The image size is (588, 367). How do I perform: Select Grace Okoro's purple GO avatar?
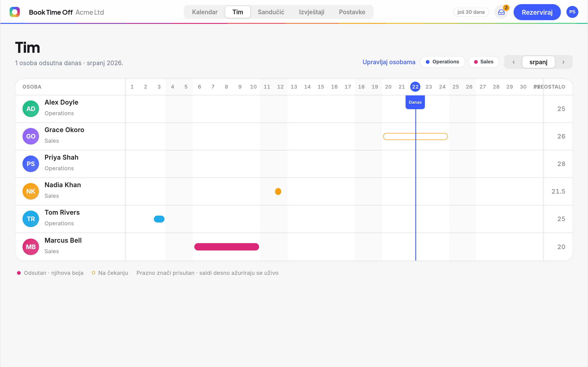(31, 136)
